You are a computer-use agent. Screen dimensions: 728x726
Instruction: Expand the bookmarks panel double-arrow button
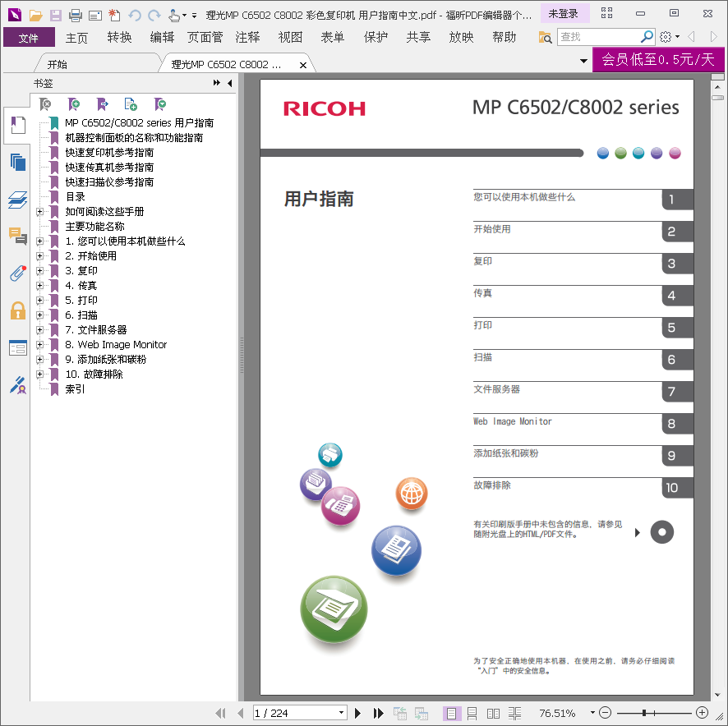pos(216,83)
